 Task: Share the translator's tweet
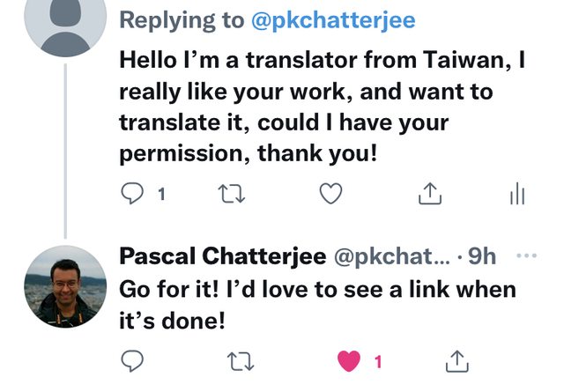pyautogui.click(x=429, y=194)
